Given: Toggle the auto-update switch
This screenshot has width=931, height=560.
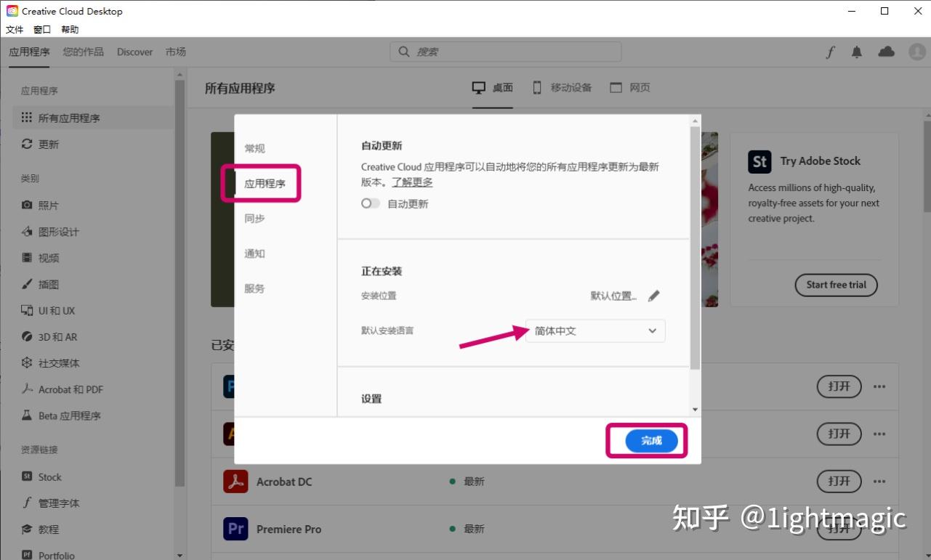Looking at the screenshot, I should pos(371,204).
